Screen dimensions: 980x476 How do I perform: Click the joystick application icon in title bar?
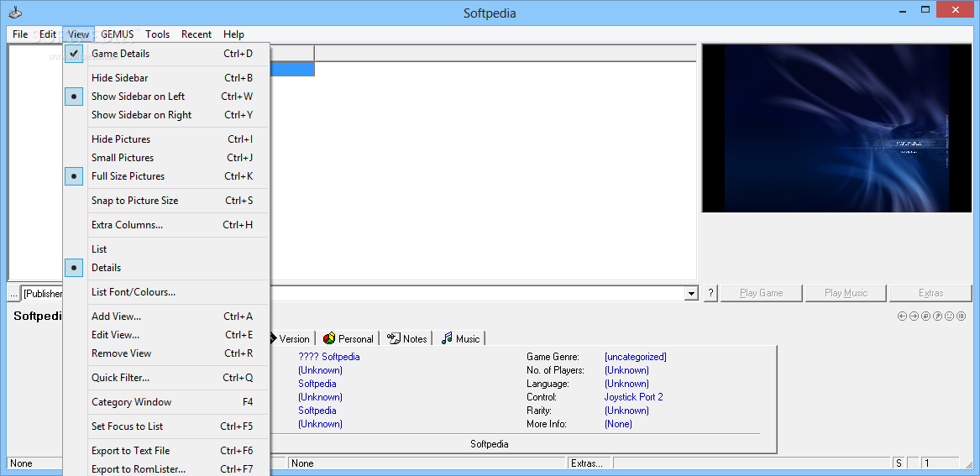point(15,13)
